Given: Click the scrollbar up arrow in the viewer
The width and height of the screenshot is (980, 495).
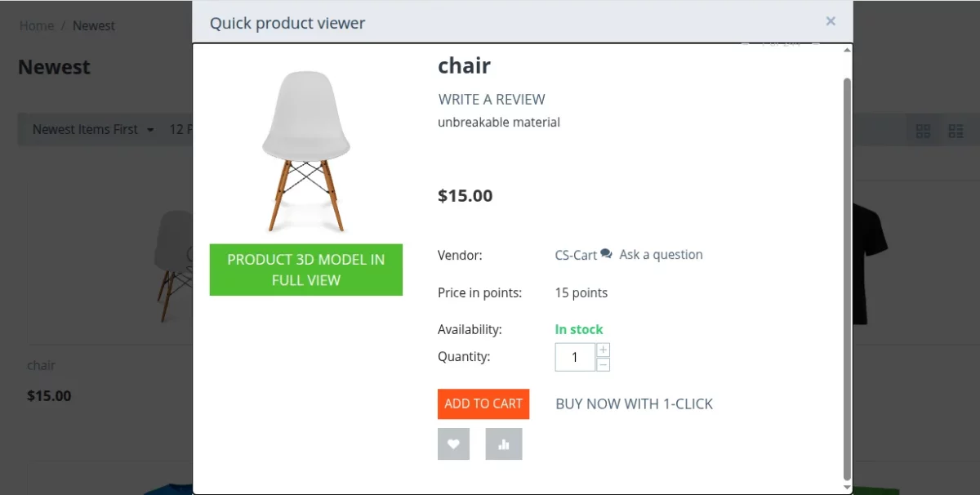Looking at the screenshot, I should click(x=845, y=49).
